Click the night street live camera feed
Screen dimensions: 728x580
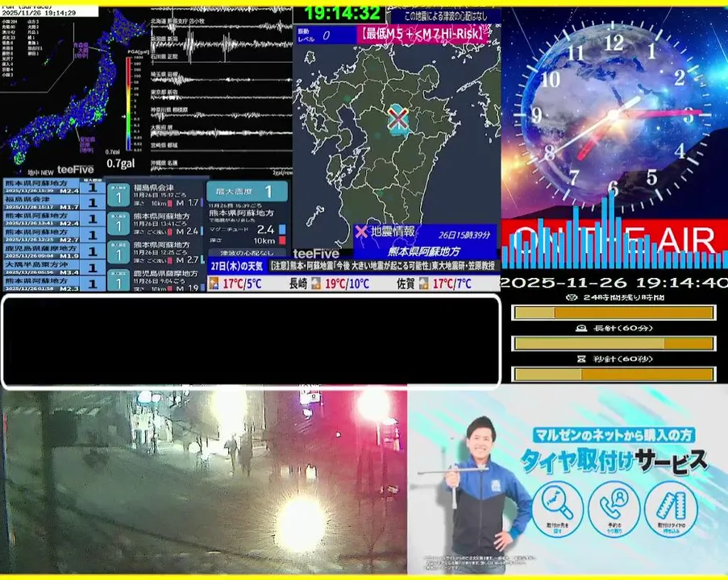coord(203,481)
